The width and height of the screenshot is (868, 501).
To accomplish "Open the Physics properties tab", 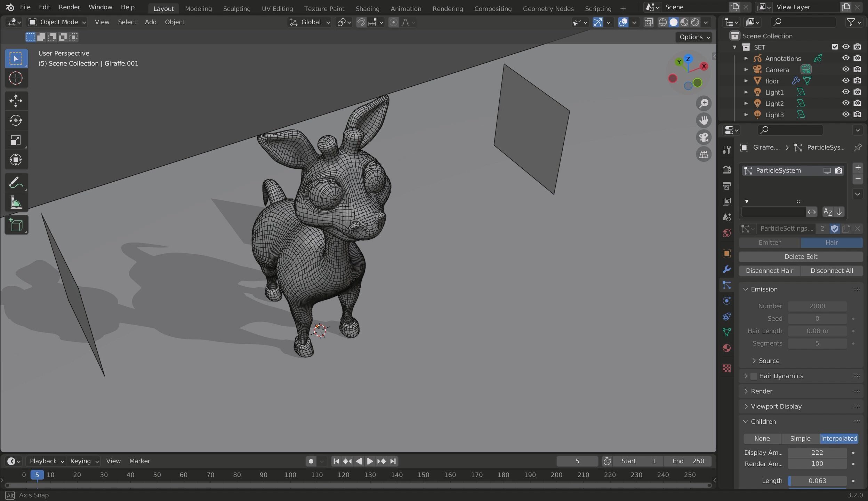I will coord(726,301).
